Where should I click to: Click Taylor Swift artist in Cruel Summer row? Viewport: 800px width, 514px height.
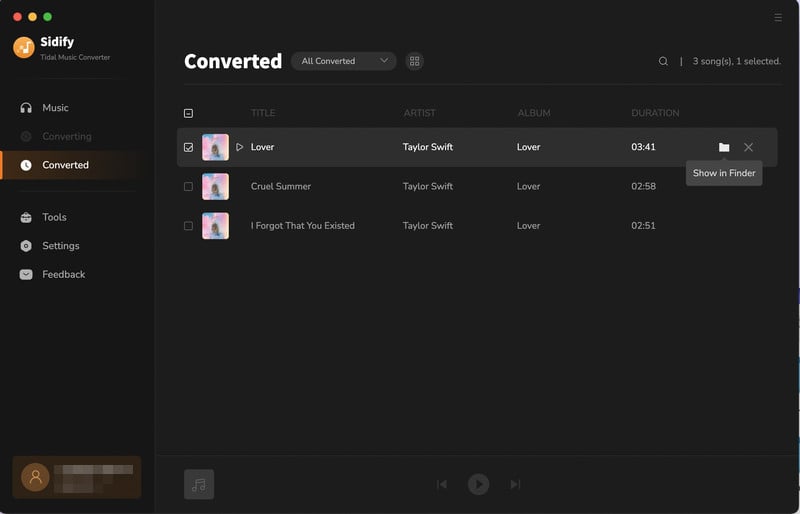428,186
